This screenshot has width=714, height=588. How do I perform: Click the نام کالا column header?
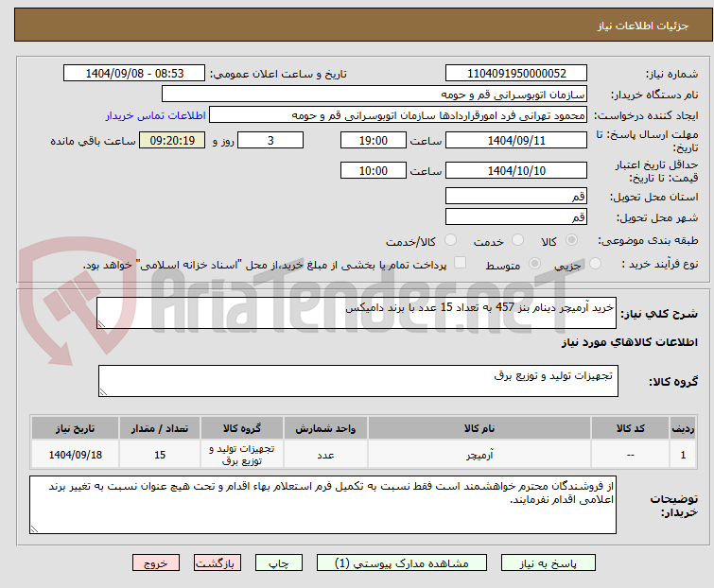point(479,428)
